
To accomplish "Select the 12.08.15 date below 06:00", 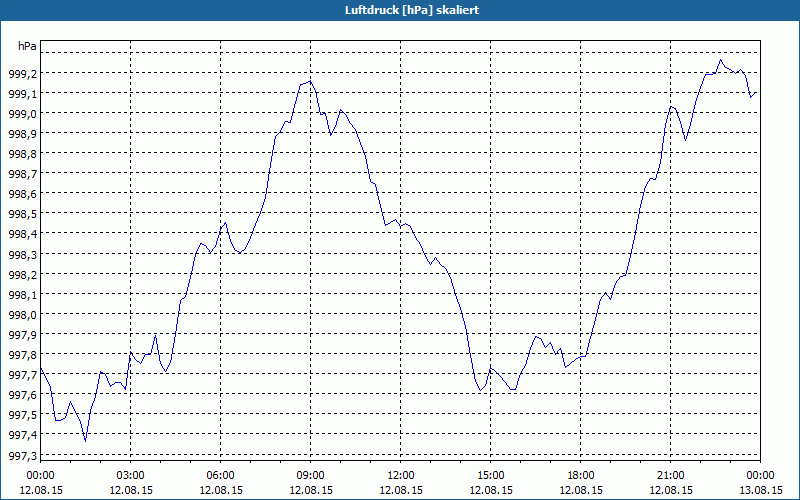I will pos(220,490).
